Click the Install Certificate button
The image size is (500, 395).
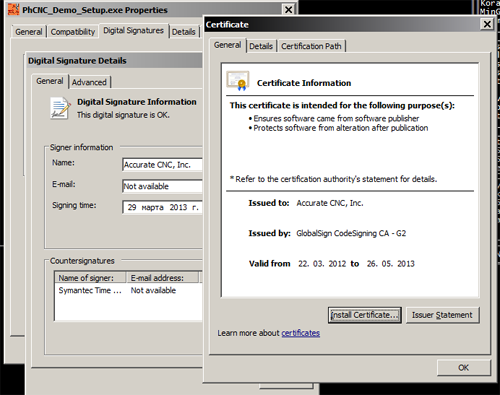(365, 315)
